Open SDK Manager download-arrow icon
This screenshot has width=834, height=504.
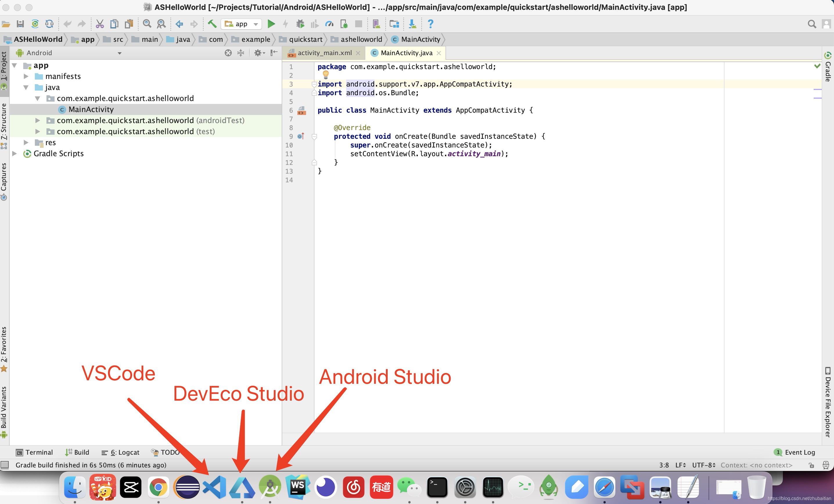pyautogui.click(x=412, y=24)
